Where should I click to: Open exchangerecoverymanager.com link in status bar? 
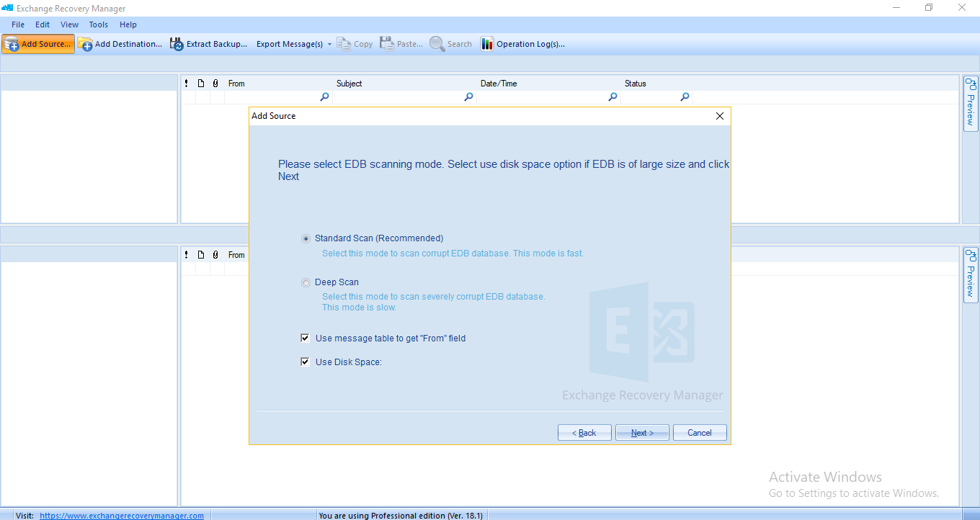coord(122,516)
